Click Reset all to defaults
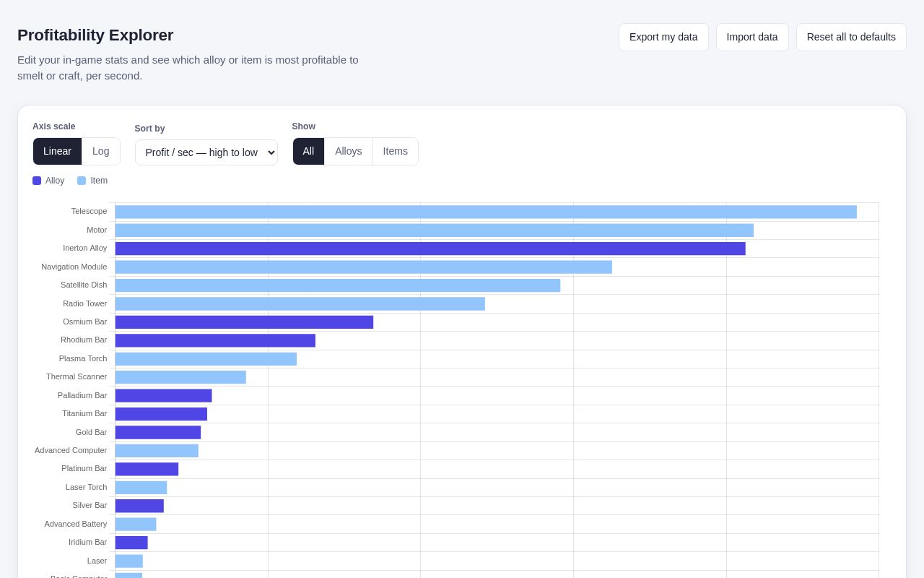 click(x=851, y=37)
